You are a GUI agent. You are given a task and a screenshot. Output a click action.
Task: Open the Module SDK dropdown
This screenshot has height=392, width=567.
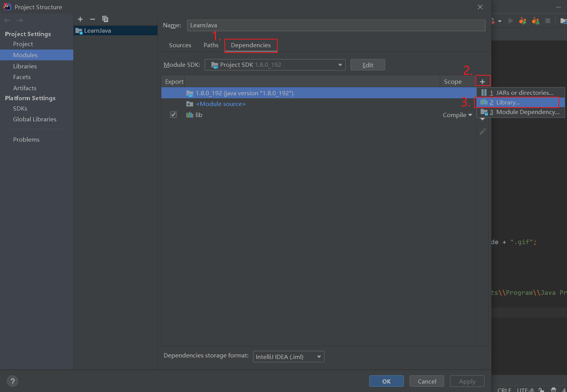click(x=275, y=65)
